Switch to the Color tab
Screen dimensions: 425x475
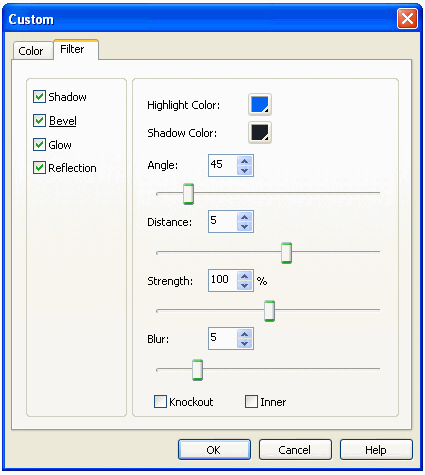click(x=33, y=51)
